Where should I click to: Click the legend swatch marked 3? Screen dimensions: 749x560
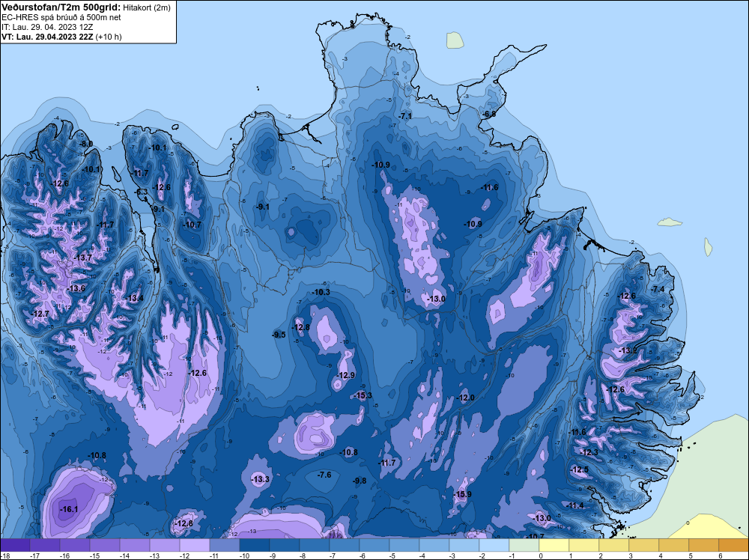click(x=643, y=545)
